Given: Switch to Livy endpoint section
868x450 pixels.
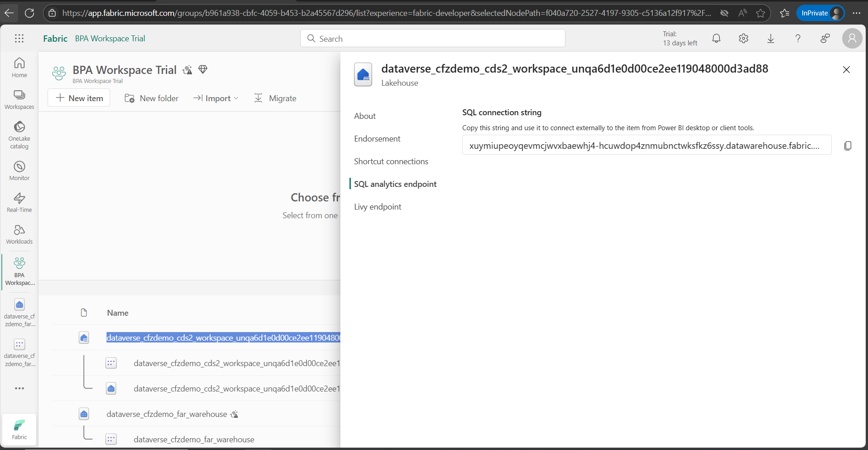Looking at the screenshot, I should point(378,207).
